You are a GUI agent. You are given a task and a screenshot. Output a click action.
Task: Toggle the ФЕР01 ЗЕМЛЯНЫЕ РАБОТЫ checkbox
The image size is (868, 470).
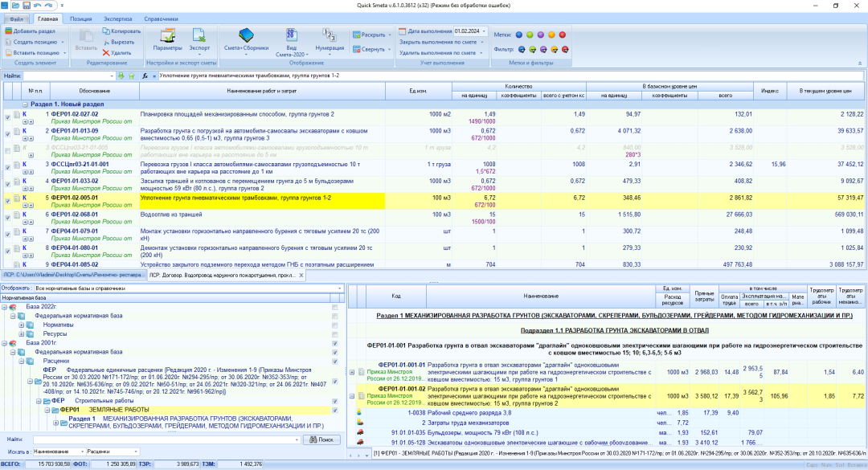pyautogui.click(x=335, y=411)
